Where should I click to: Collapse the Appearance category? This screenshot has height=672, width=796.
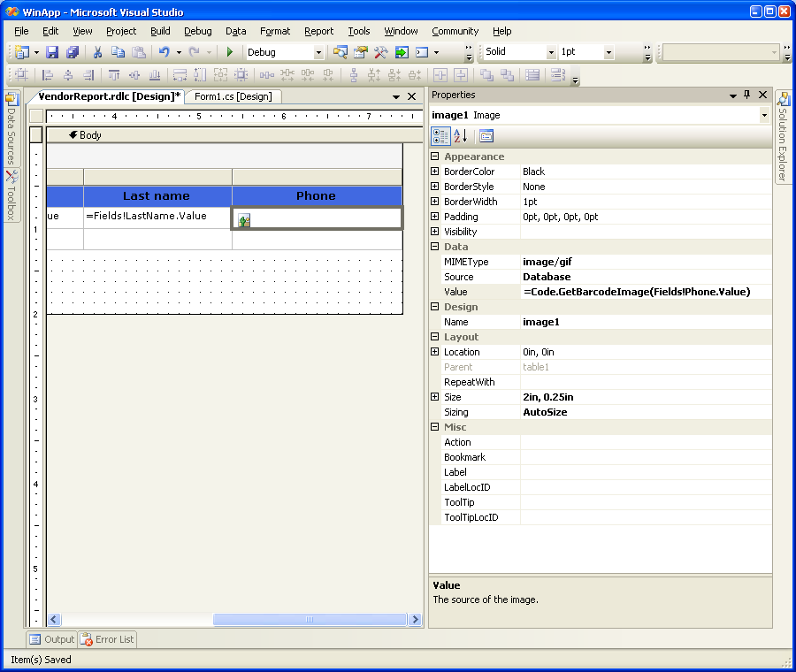[x=434, y=157]
